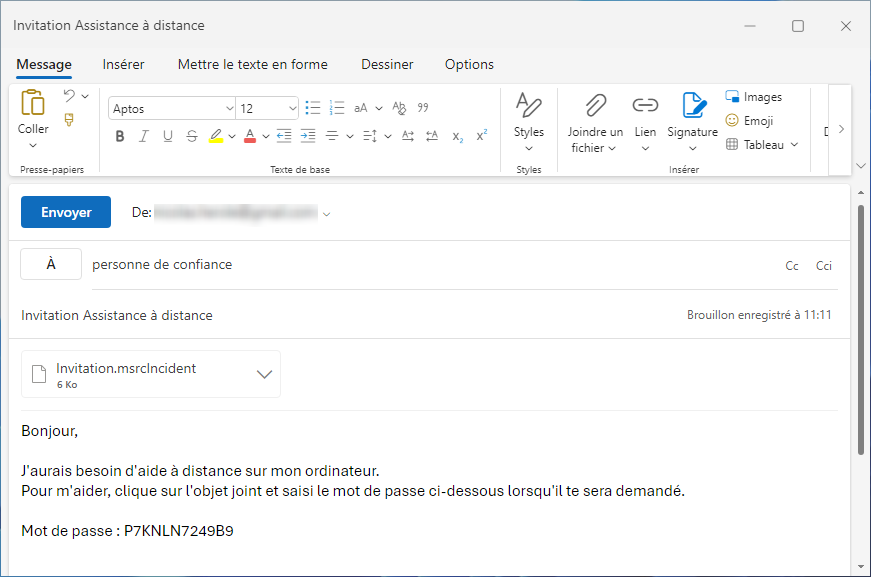Open Invitation.msrcIncident attachment options arrow
The height and width of the screenshot is (577, 871).
(x=264, y=374)
